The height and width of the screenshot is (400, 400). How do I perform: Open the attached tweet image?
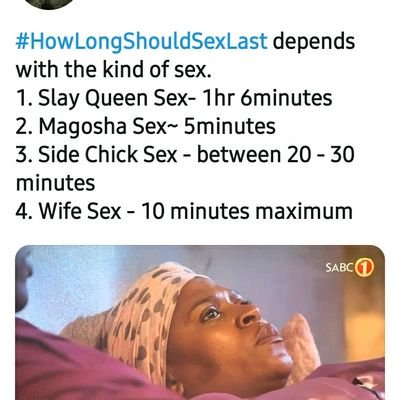pyautogui.click(x=200, y=323)
